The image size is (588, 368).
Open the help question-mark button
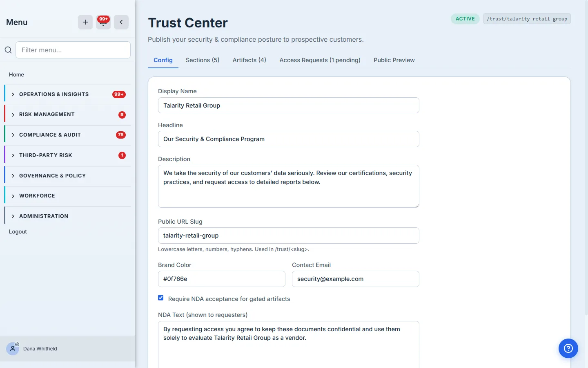click(x=568, y=348)
